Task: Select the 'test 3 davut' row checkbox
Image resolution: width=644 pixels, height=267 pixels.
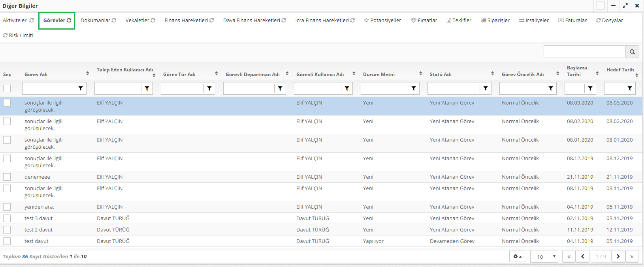Action: (7, 218)
